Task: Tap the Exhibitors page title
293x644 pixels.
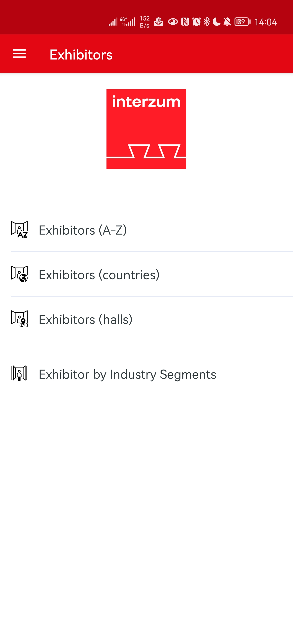Action: coord(81,54)
